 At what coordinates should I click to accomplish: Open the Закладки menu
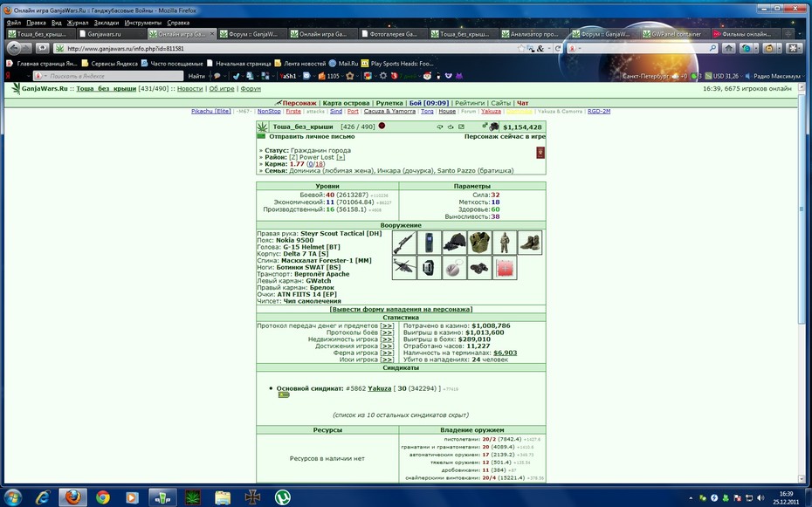pos(107,23)
